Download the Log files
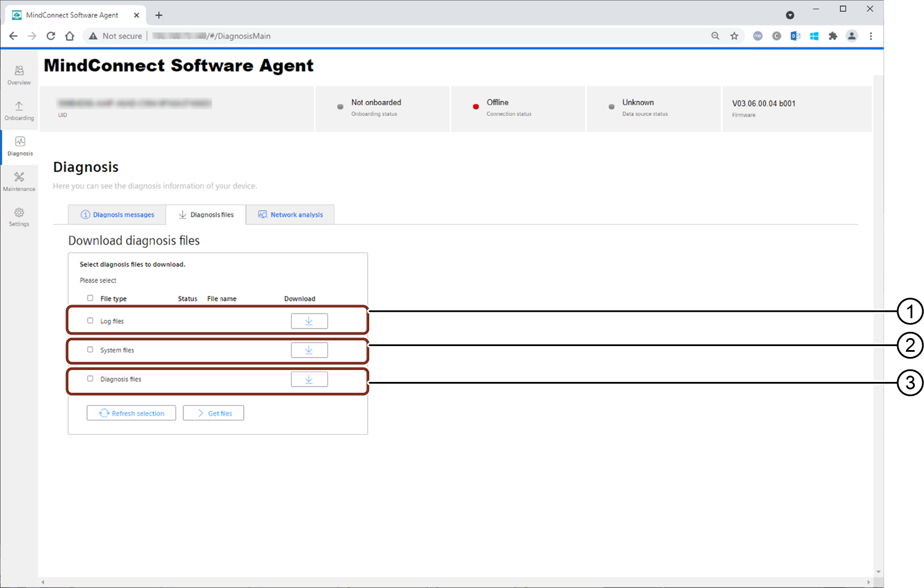This screenshot has width=924, height=588. [309, 321]
